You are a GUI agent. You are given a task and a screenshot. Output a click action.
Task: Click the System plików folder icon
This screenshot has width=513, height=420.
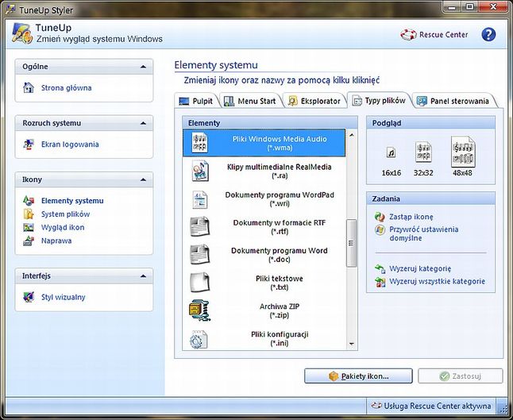[x=29, y=214]
